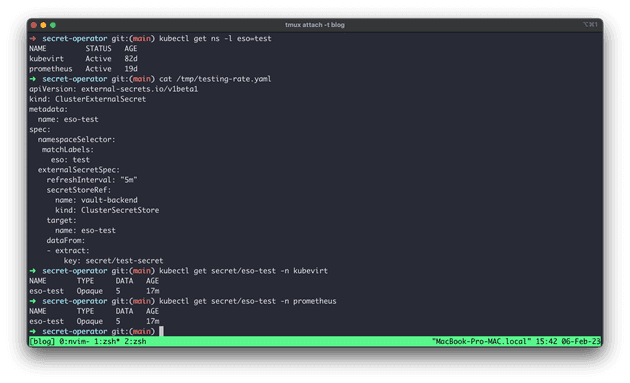Click the 'target:' line

pyautogui.click(x=61, y=220)
